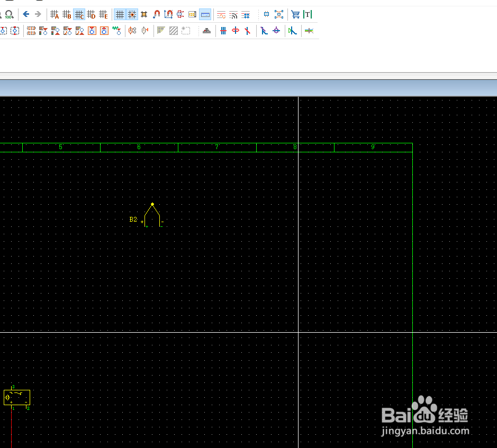The image size is (497, 448).
Task: Click the orange dashed grid pattern icon
Action: [x=31, y=31]
